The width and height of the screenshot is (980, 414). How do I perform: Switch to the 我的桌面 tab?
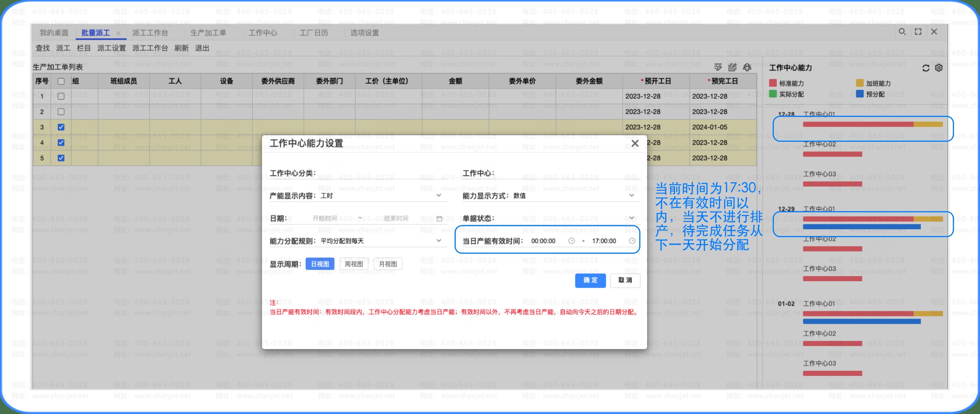pyautogui.click(x=54, y=33)
